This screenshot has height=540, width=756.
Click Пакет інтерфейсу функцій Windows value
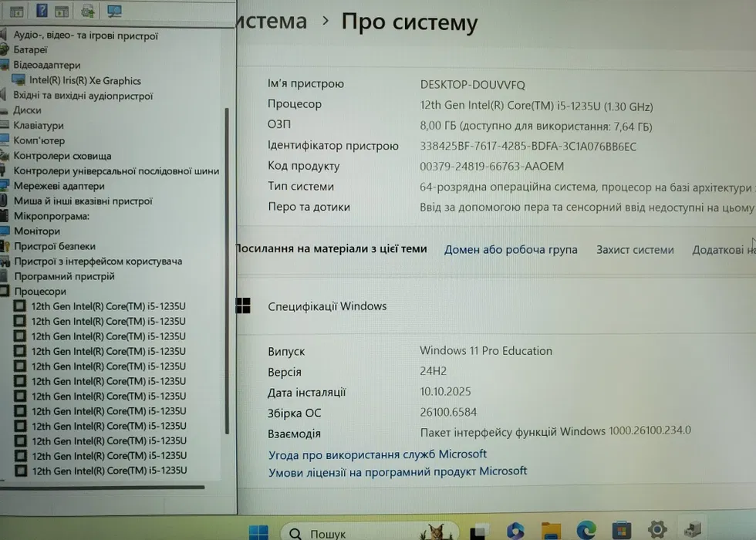click(x=555, y=431)
